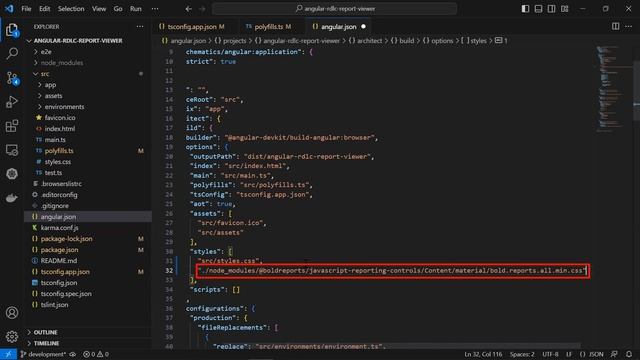Viewport: 640px width, 360px height.
Task: Click the architect breadcrumb segment
Action: [365, 41]
